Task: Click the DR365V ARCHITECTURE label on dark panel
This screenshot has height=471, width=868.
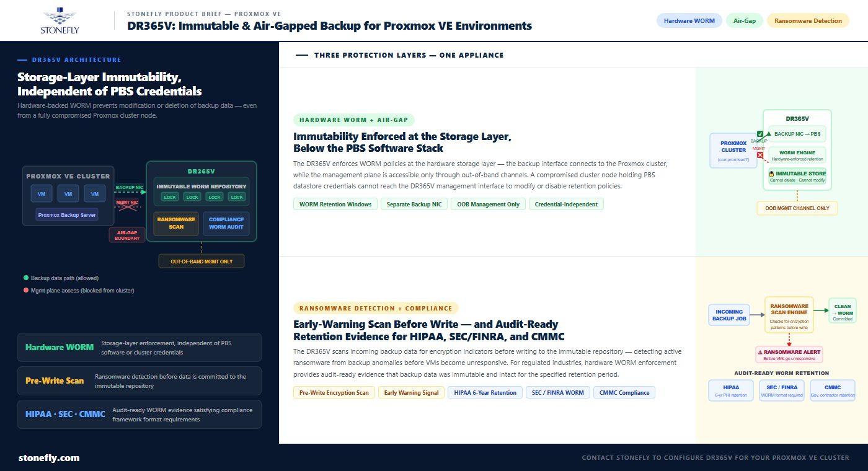Action: coord(76,60)
